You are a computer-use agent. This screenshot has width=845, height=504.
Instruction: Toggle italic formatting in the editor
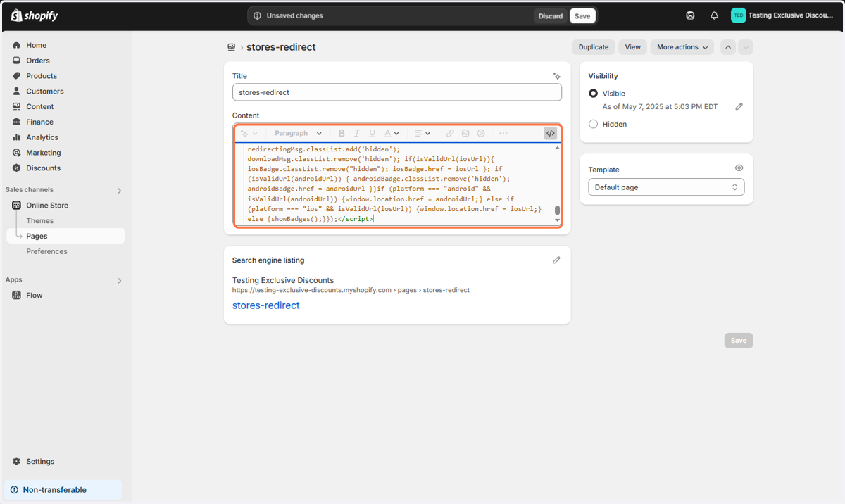coord(357,133)
